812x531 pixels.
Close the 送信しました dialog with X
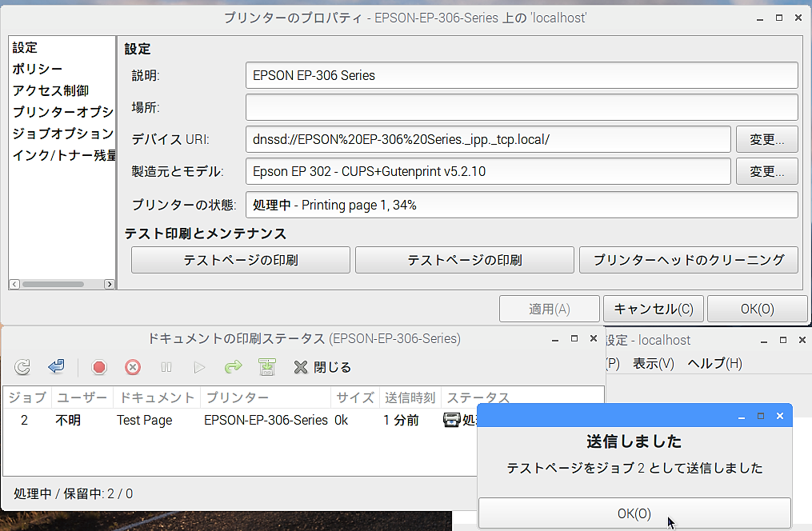click(780, 416)
